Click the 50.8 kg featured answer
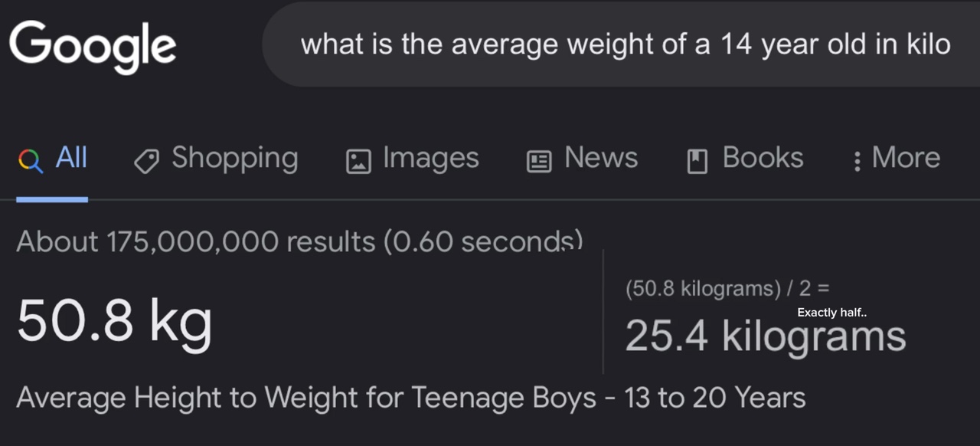Image resolution: width=980 pixels, height=446 pixels. [113, 320]
